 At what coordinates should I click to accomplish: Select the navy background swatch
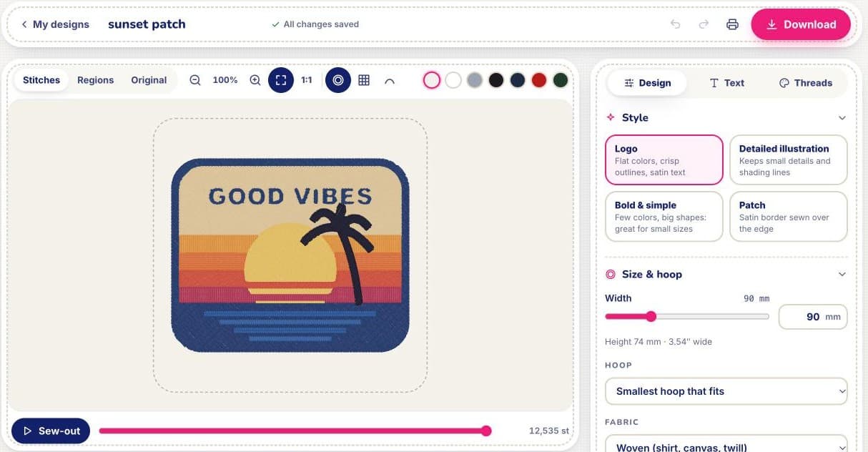(x=518, y=80)
